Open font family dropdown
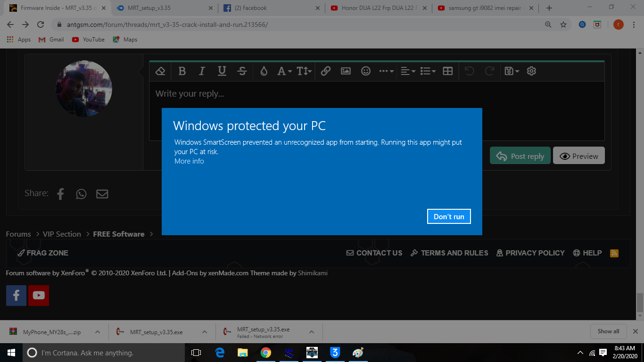Image resolution: width=644 pixels, height=362 pixels. tap(284, 71)
